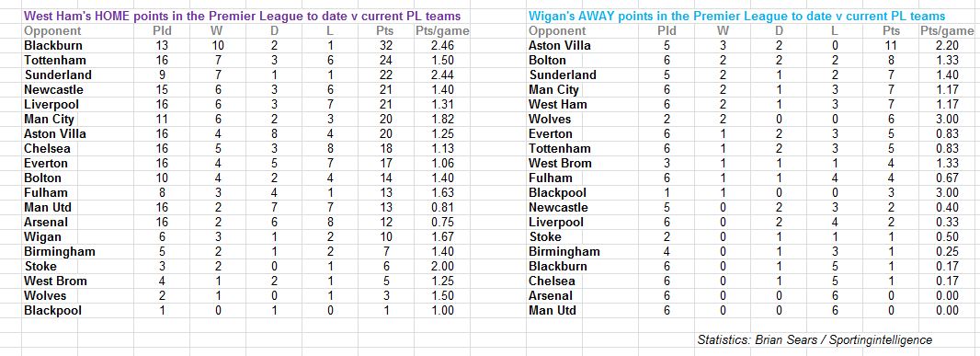This screenshot has height=356, width=980.
Task: Select Blackpool in West Ham's home table
Action: click(x=52, y=311)
